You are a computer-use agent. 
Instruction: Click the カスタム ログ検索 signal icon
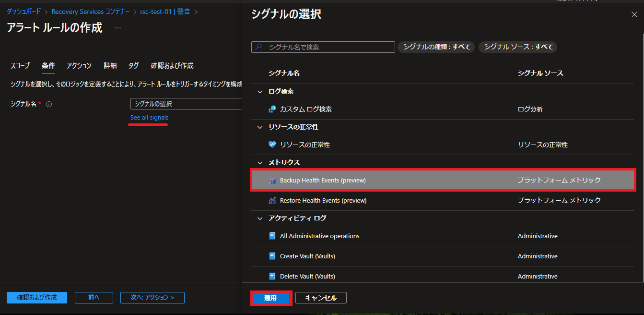coord(272,109)
